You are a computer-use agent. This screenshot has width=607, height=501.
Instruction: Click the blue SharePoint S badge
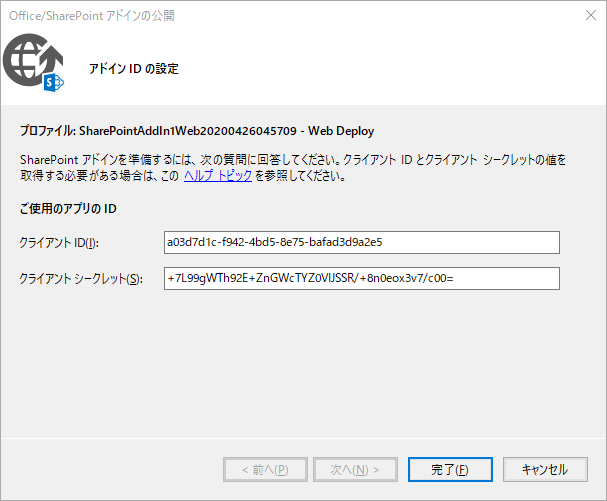[55, 84]
